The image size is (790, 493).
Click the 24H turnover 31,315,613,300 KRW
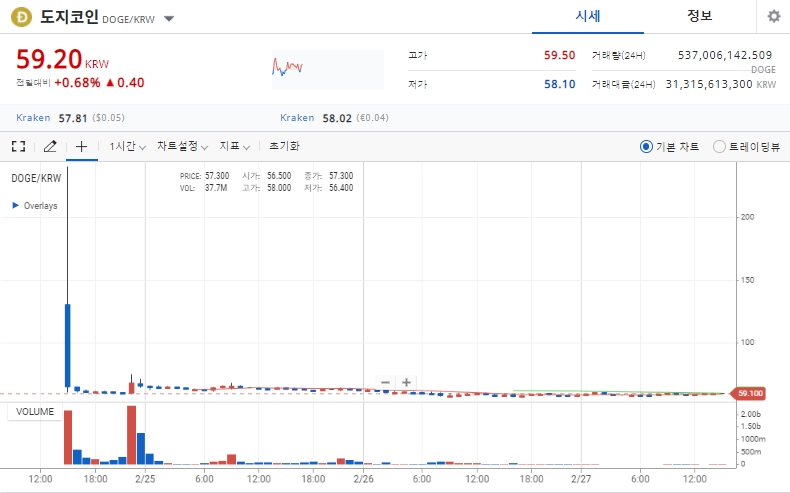coord(720,84)
